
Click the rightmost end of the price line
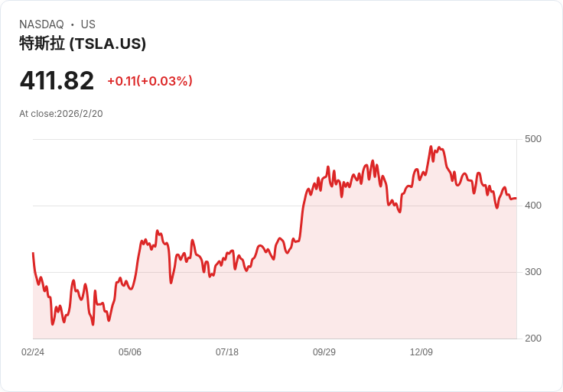coord(516,199)
